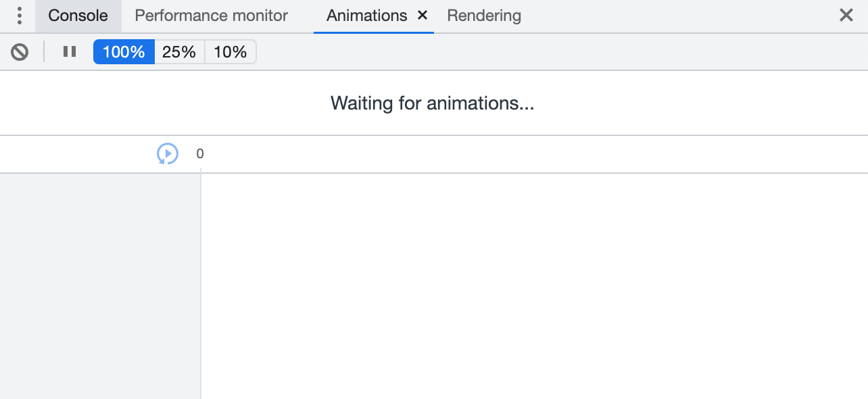Image resolution: width=868 pixels, height=399 pixels.
Task: Set animation playback speed to 100%
Action: [x=124, y=51]
